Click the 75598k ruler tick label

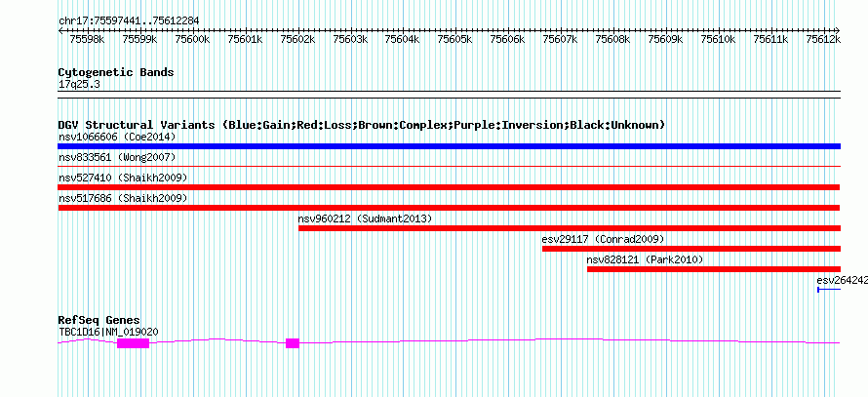[87, 39]
